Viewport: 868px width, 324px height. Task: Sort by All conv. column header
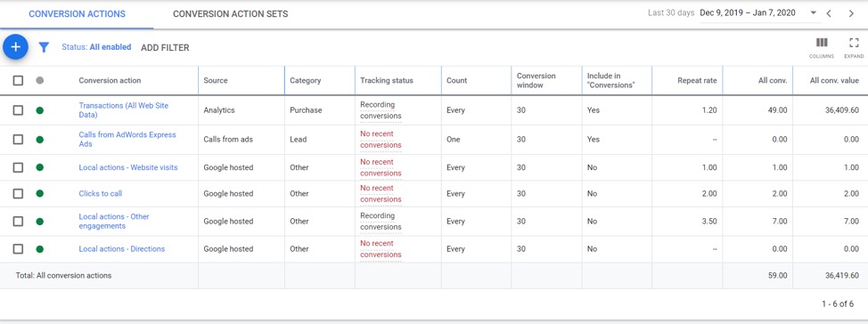pos(773,80)
